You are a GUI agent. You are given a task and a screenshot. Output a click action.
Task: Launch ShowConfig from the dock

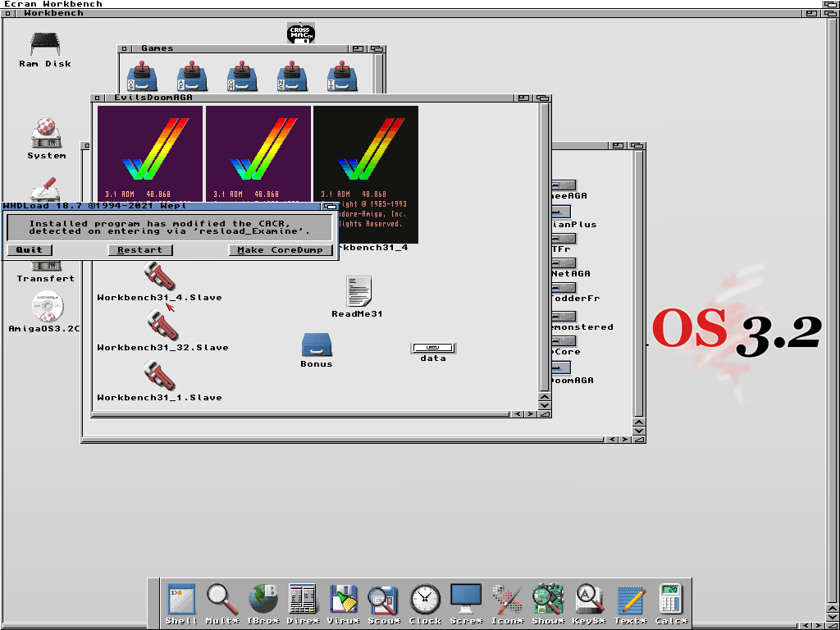[548, 598]
